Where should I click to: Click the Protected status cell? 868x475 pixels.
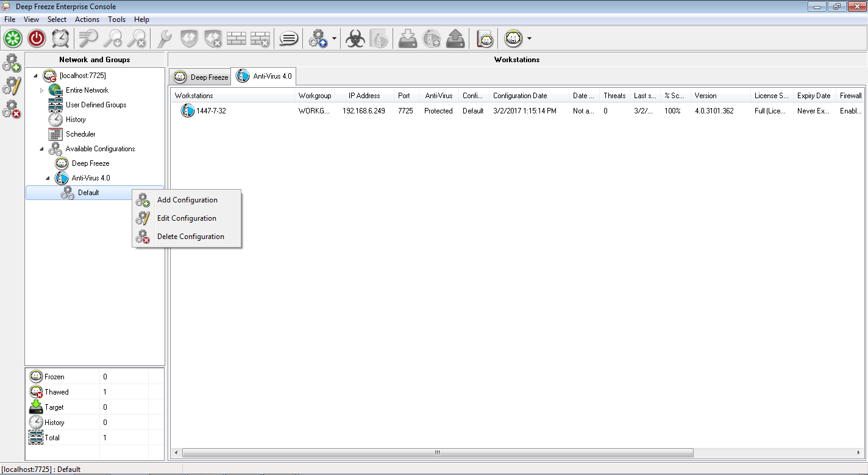(438, 111)
